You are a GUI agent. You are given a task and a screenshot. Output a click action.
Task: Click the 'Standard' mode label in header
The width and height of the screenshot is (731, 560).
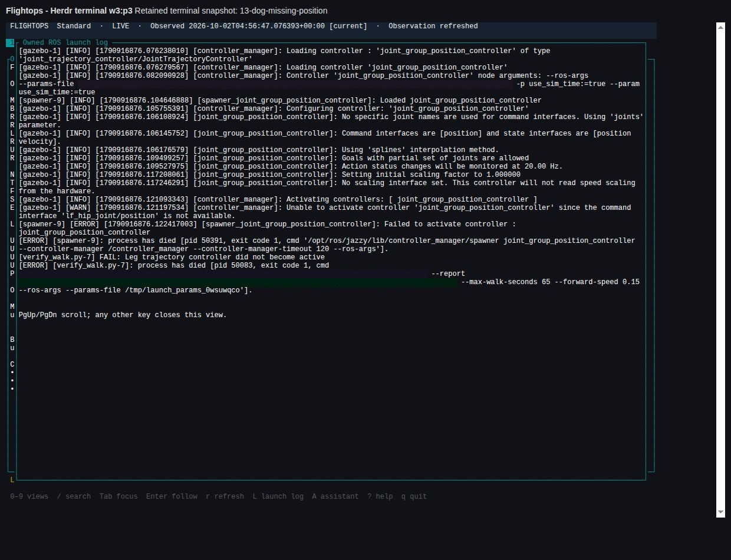[x=74, y=26]
